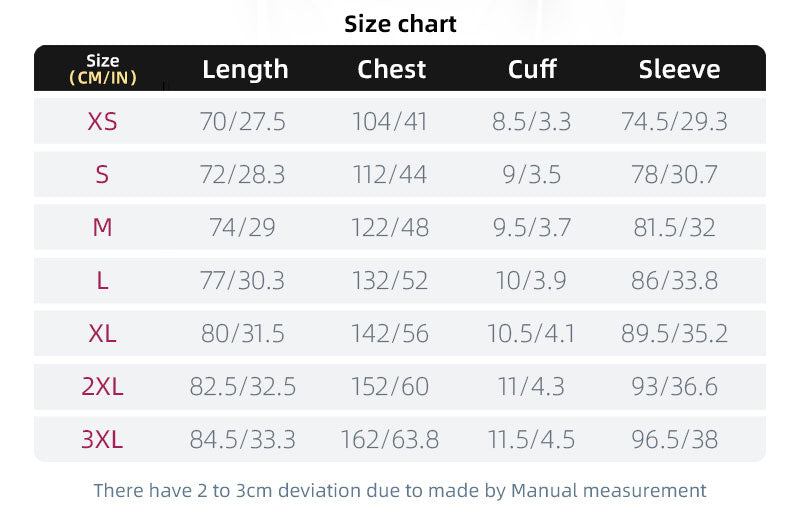Click the 84.5/33.3 length value
This screenshot has width=800, height=531.
tap(243, 440)
